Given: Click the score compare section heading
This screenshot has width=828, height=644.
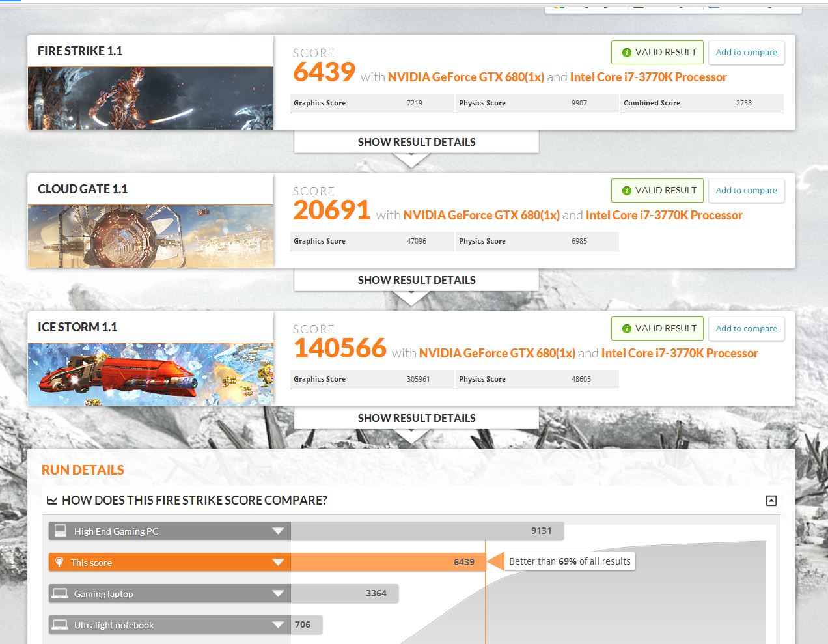Looking at the screenshot, I should pyautogui.click(x=195, y=501).
